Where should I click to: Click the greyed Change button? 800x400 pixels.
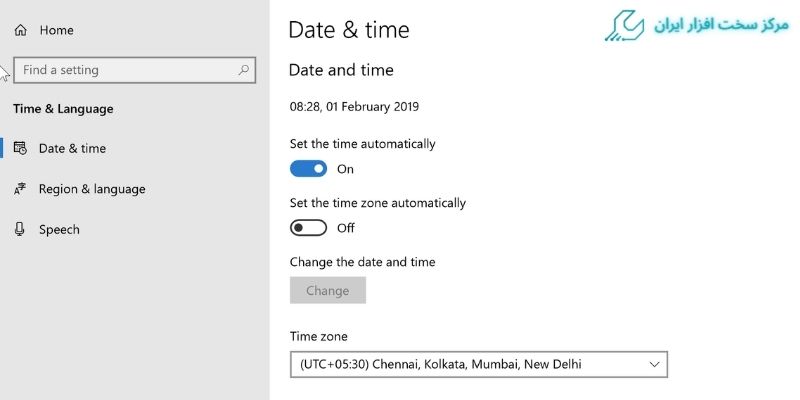pos(328,290)
